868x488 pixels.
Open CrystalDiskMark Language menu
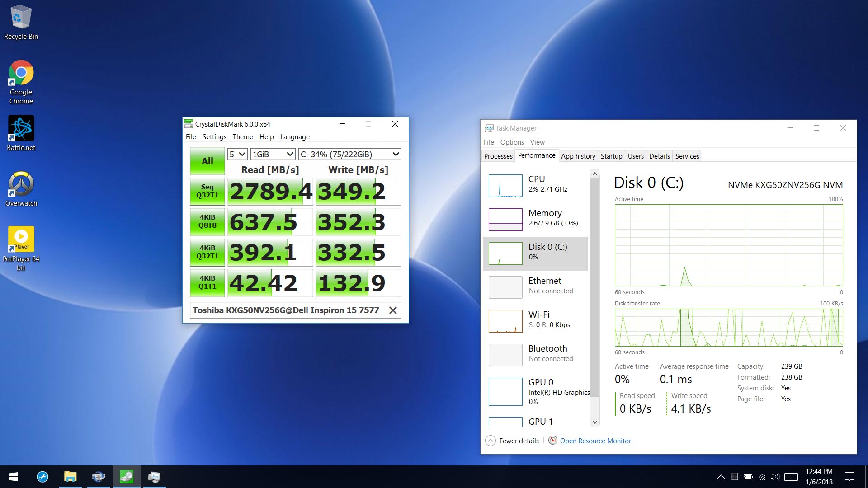295,137
